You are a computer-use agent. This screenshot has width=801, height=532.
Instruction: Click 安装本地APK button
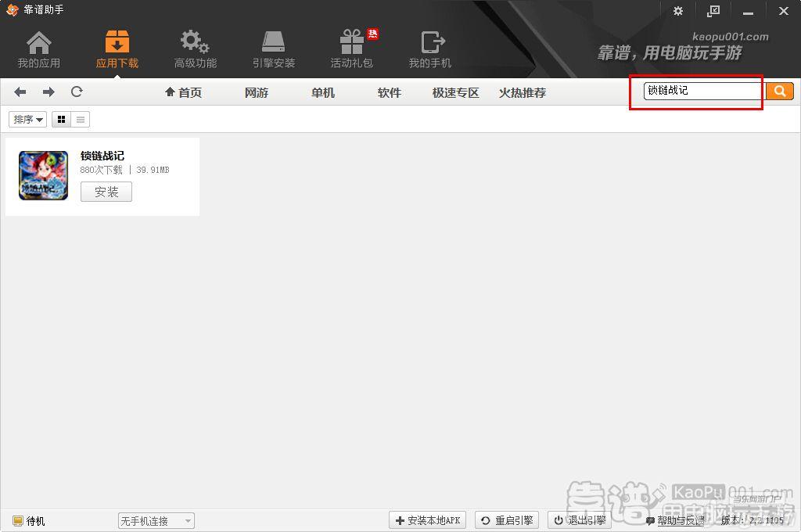coord(427,520)
